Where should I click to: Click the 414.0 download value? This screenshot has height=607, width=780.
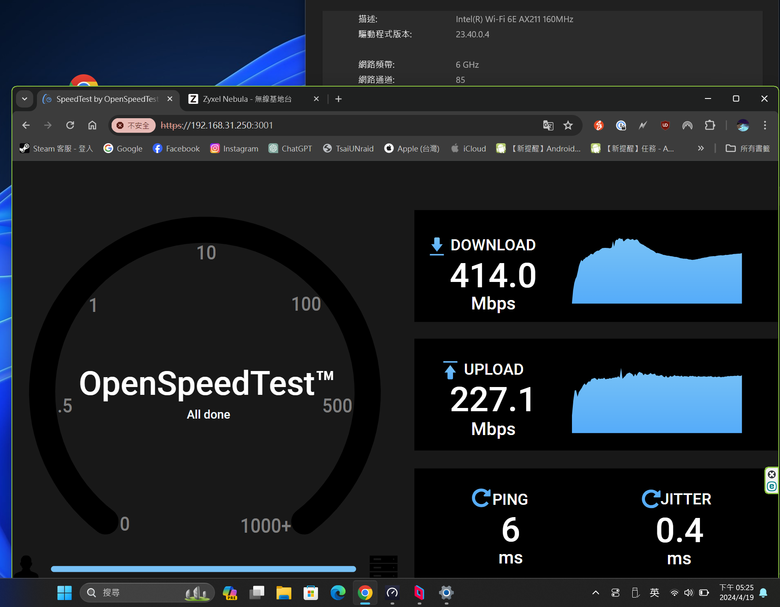493,276
